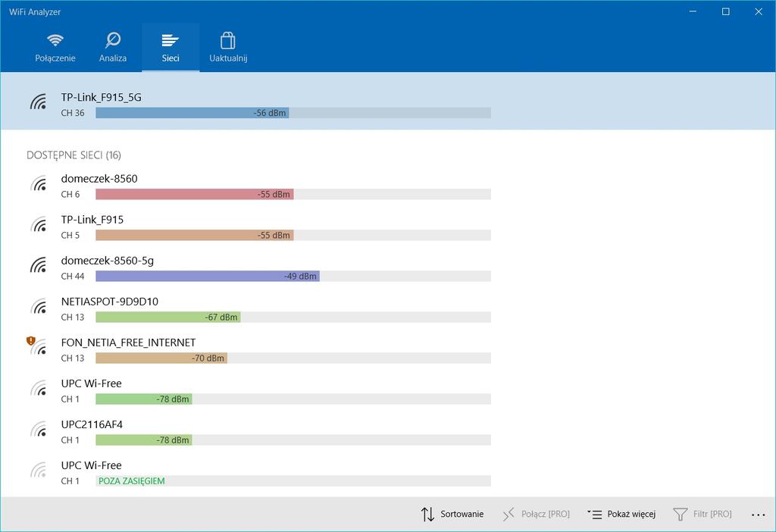Select network NETIASPOT-9D9D10
Screen dimensions: 776x532
109,302
